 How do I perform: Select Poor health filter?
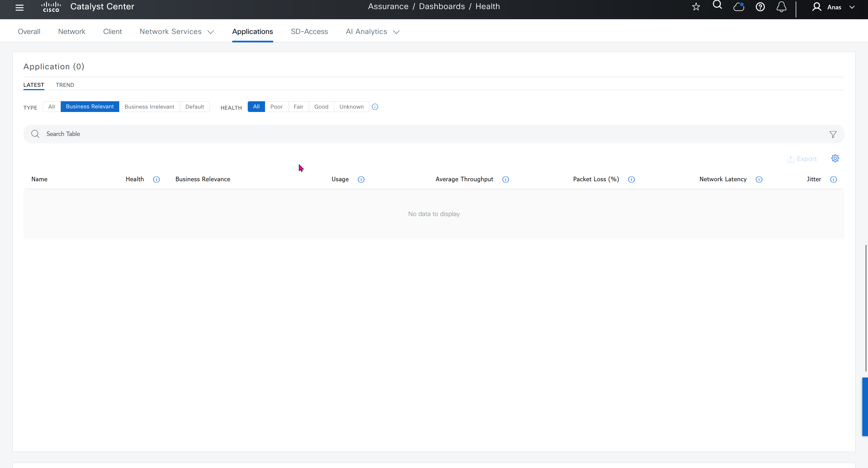pos(276,107)
